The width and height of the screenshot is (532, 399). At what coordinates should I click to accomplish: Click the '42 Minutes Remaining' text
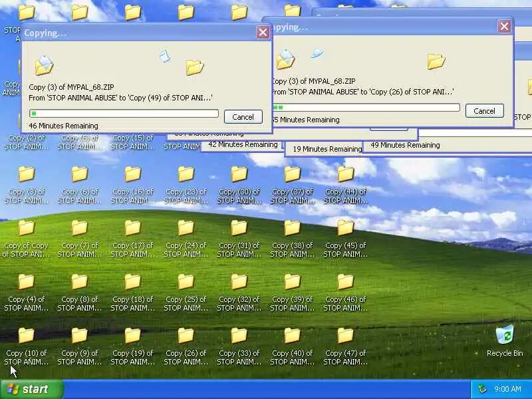coord(243,144)
